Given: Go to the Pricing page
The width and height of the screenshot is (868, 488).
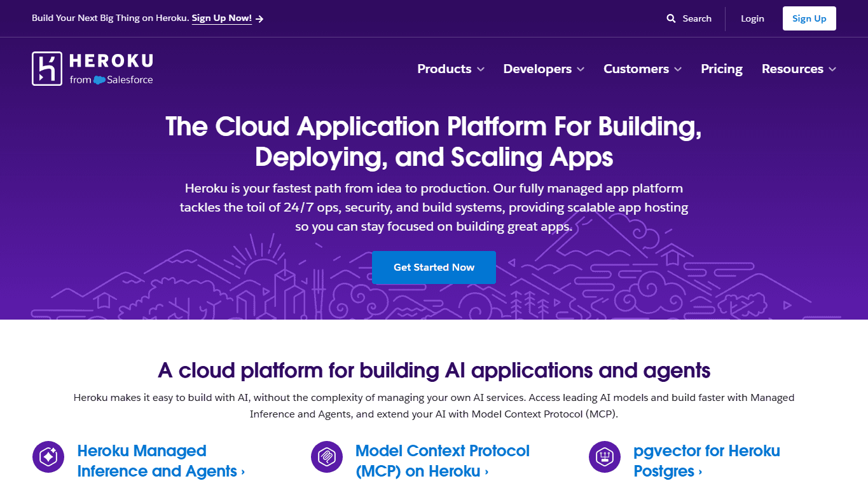Looking at the screenshot, I should pyautogui.click(x=722, y=69).
